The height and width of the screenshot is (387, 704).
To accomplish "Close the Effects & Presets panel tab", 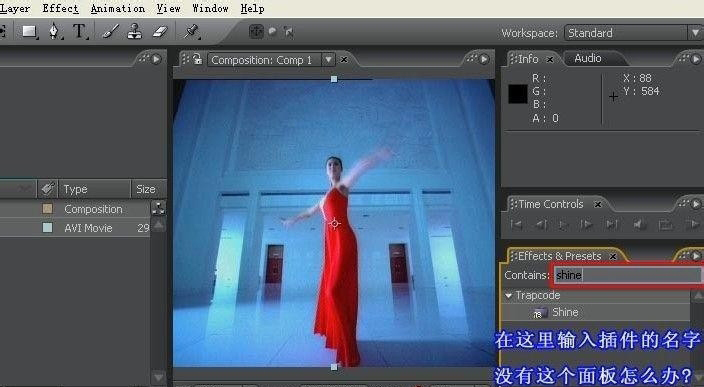I will pos(613,256).
